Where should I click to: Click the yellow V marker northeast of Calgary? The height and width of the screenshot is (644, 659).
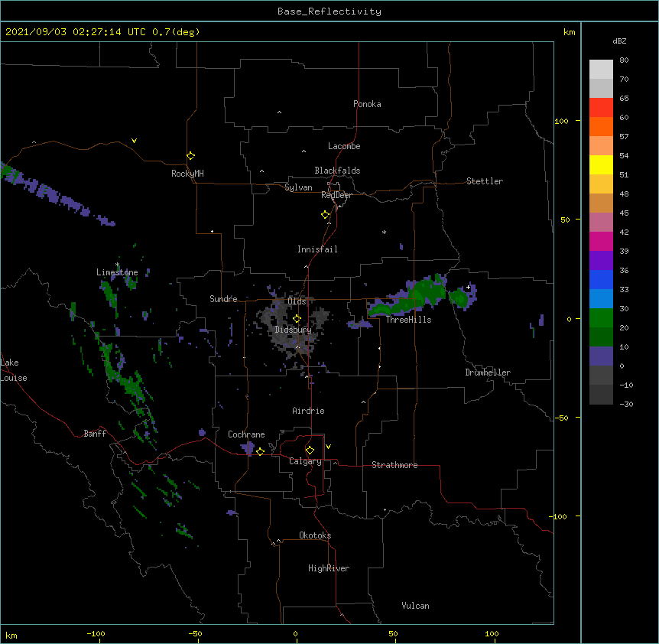[x=328, y=447]
